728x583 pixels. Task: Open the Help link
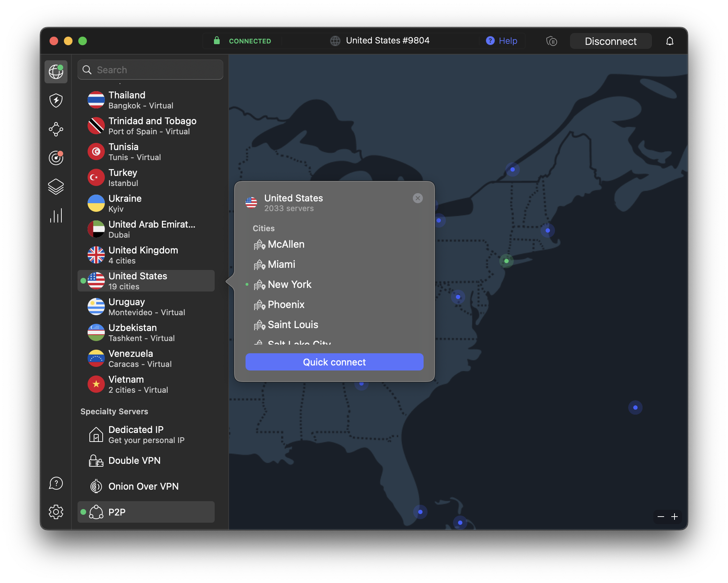click(x=508, y=41)
